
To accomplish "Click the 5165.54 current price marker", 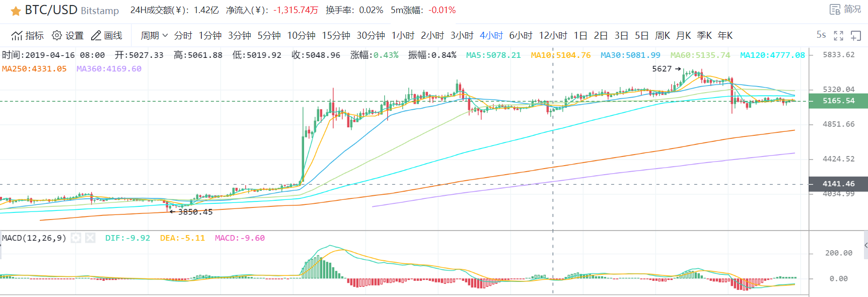I will click(x=838, y=101).
